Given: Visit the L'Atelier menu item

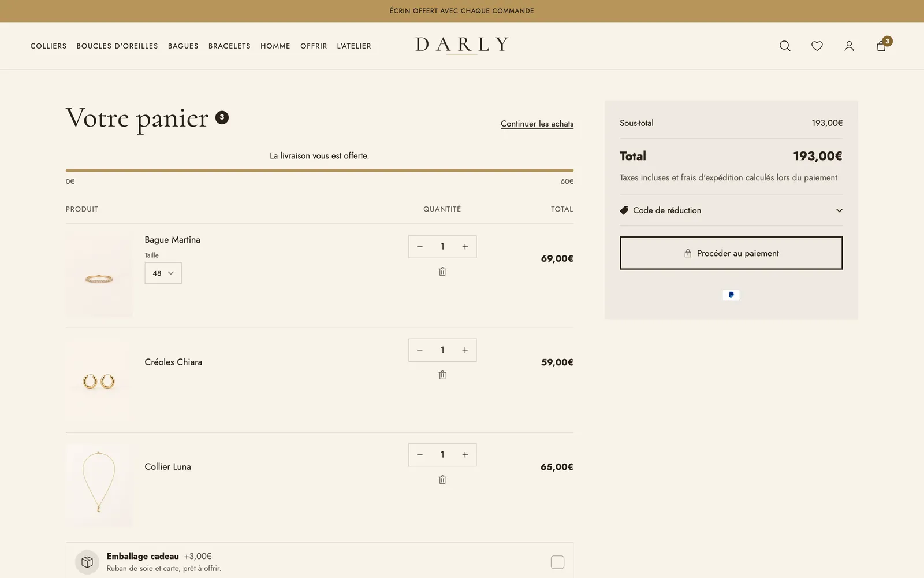Looking at the screenshot, I should point(354,46).
